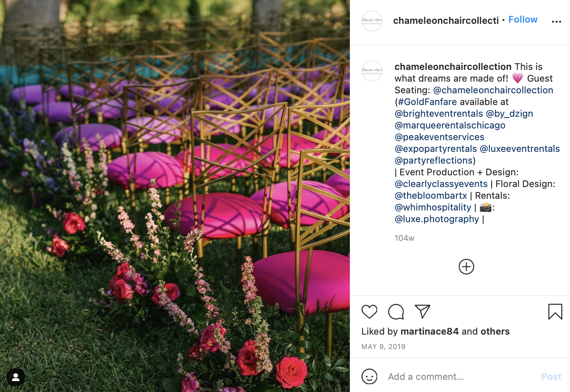Open the caption profile avatar

pyautogui.click(x=372, y=71)
